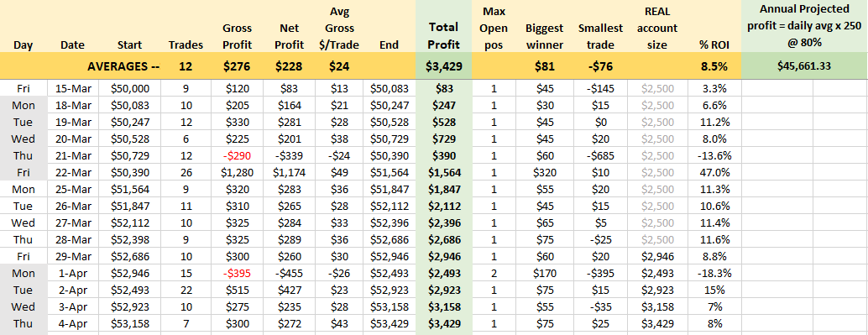Click the Smallest trade -$685 cell
The width and height of the screenshot is (868, 335).
coord(600,156)
